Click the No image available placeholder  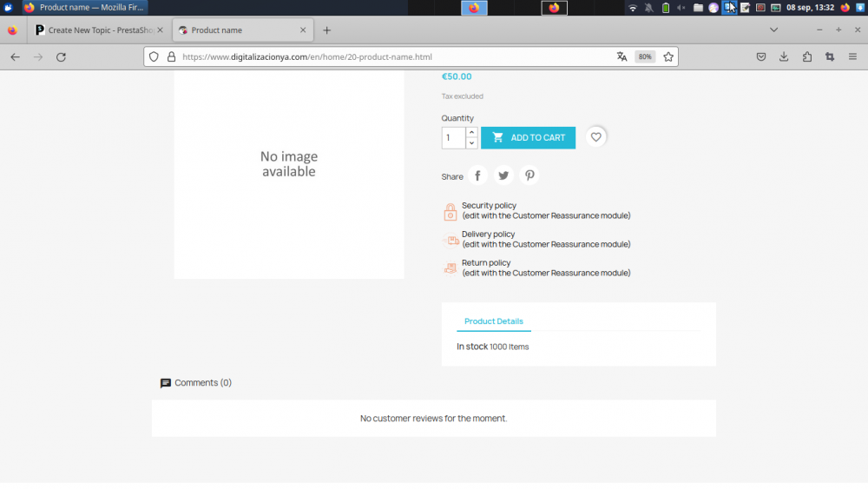click(289, 164)
